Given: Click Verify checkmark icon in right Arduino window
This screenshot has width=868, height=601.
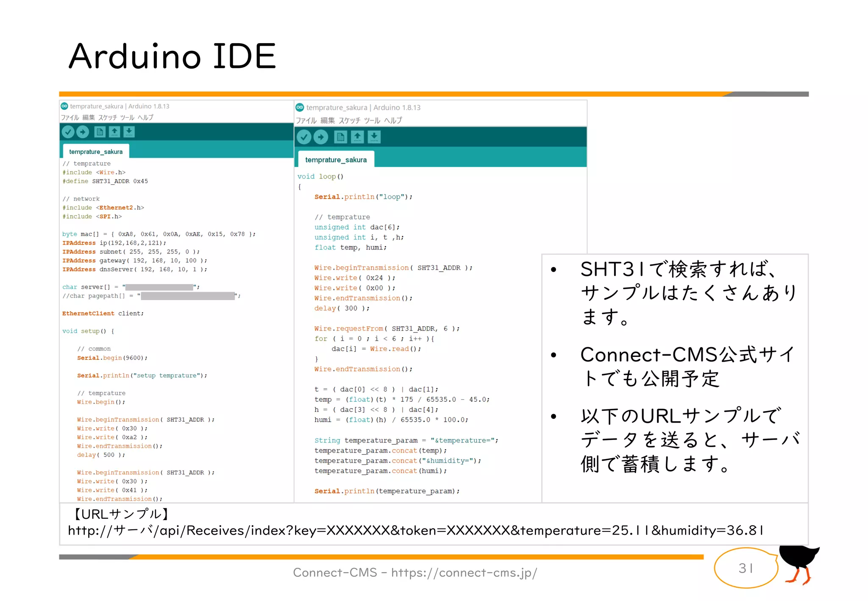Looking at the screenshot, I should click(304, 137).
